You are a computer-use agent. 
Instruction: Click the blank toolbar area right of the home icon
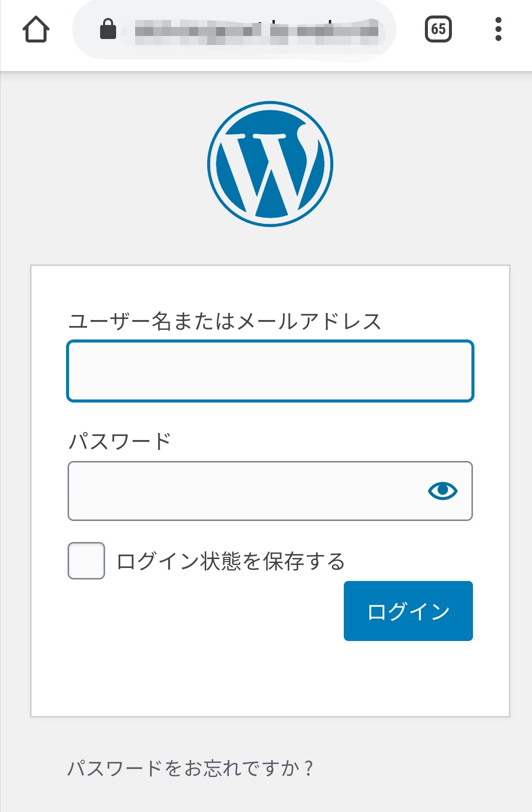pos(62,30)
